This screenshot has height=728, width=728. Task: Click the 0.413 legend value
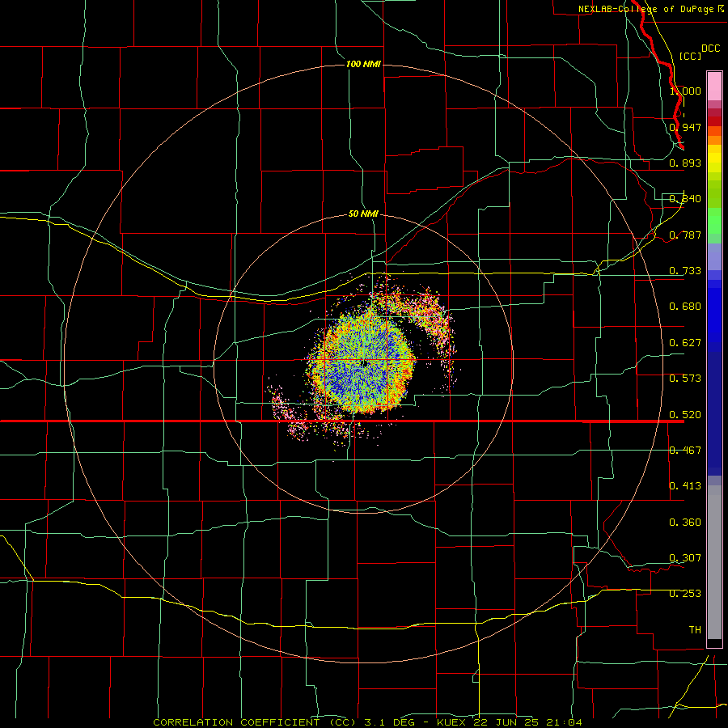click(x=685, y=486)
